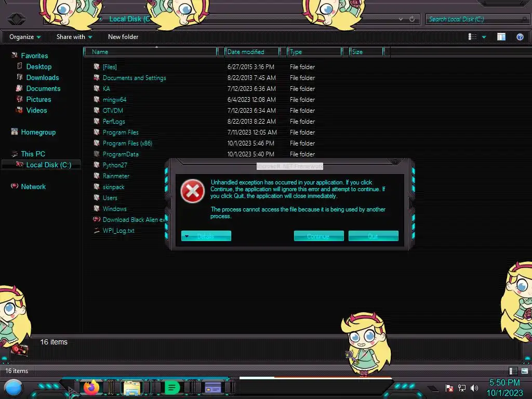Select Downloads in the navigation pane
The width and height of the screenshot is (532, 399).
pos(43,77)
